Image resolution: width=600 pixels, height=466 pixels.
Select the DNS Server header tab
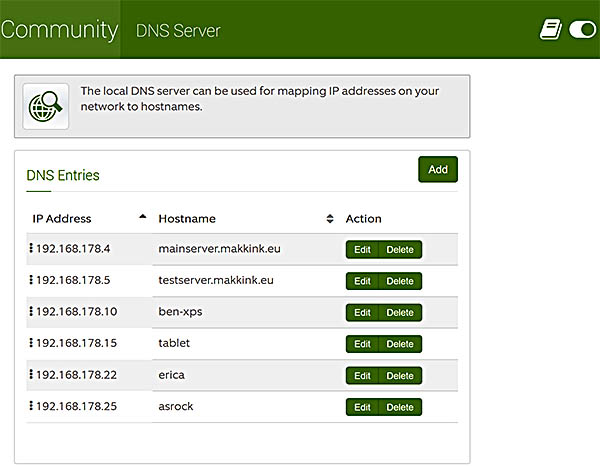point(178,31)
